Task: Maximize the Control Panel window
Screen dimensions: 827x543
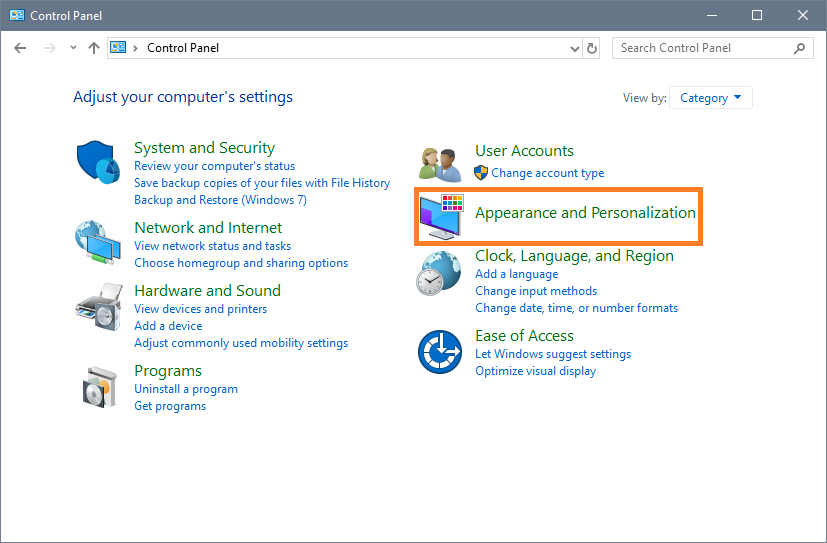Action: [x=757, y=15]
